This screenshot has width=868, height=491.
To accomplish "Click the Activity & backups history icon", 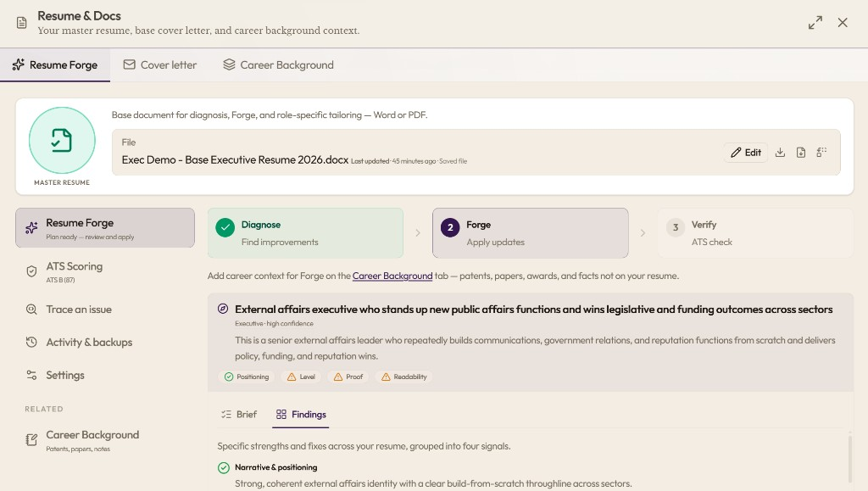I will pos(31,342).
